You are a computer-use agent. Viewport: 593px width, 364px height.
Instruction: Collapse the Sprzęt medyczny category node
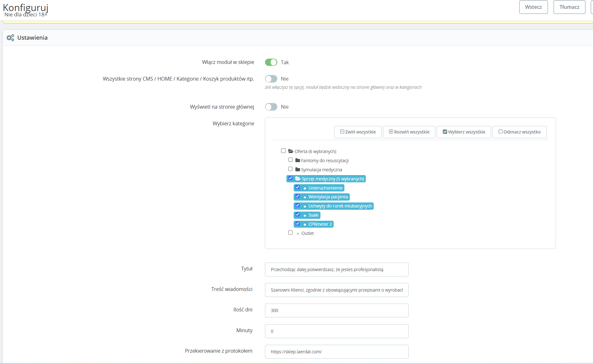click(333, 179)
